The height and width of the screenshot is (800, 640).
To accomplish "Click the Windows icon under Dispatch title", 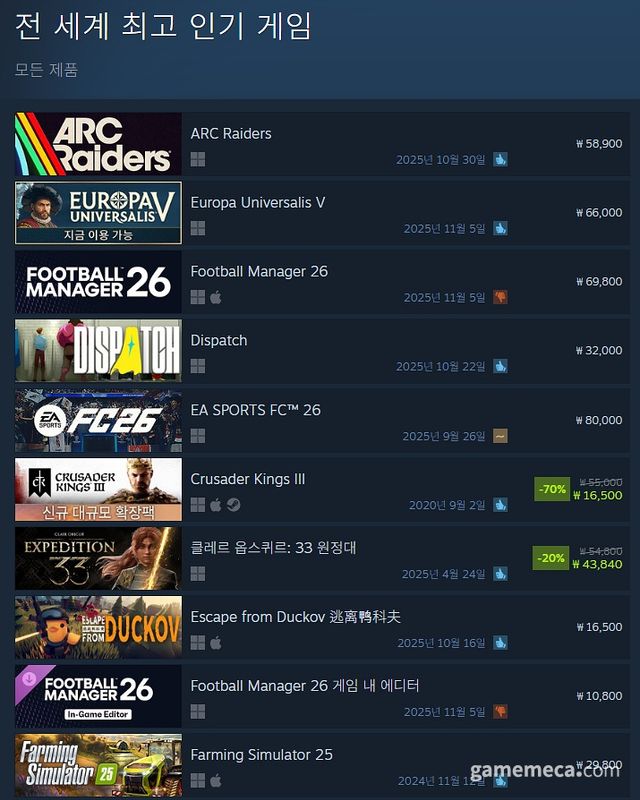I will point(198,366).
